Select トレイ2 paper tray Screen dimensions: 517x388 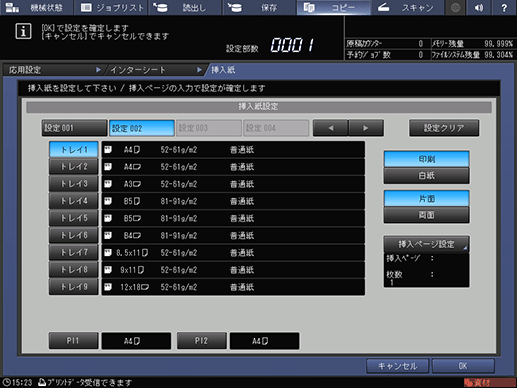click(74, 167)
